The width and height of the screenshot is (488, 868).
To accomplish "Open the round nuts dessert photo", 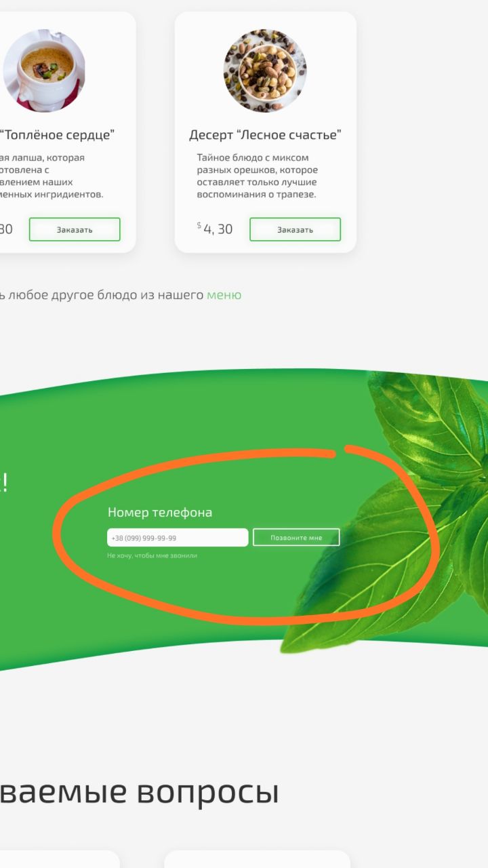I will (265, 71).
